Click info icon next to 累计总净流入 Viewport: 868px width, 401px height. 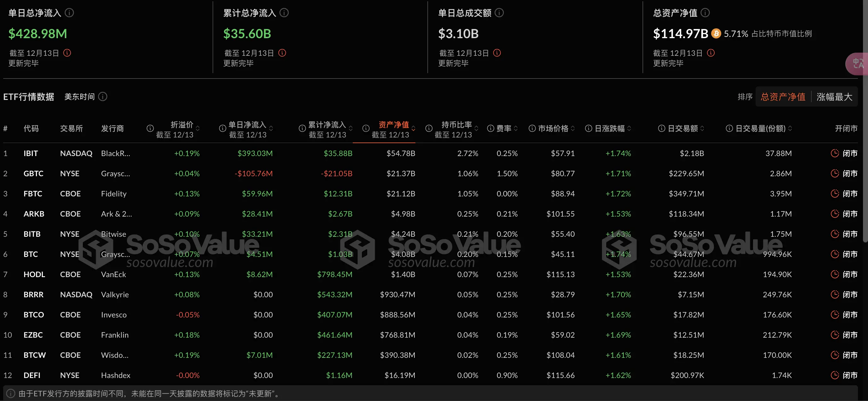(x=284, y=13)
